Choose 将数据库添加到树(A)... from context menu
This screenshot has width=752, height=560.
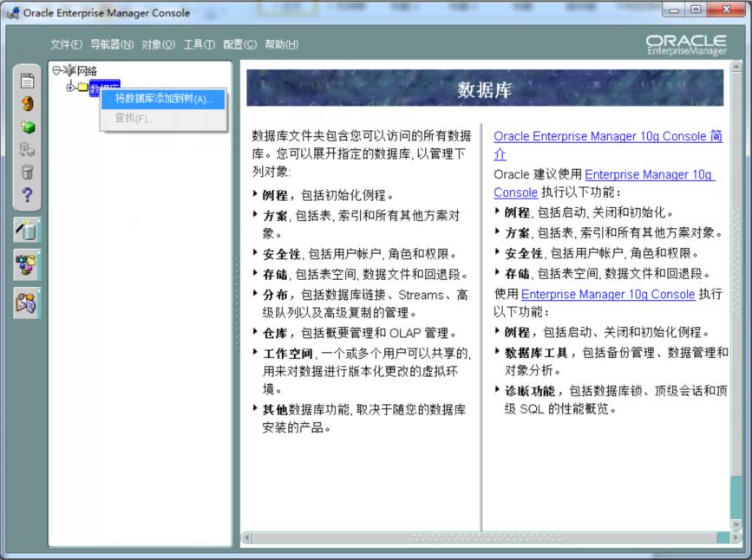click(x=163, y=99)
